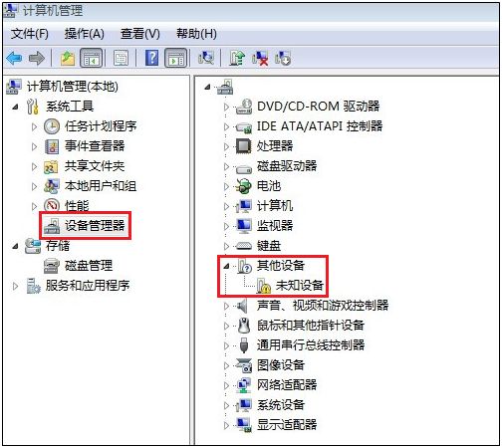502x448 pixels.
Task: Click the Scan for hardware changes icon
Action: pyautogui.click(x=206, y=58)
